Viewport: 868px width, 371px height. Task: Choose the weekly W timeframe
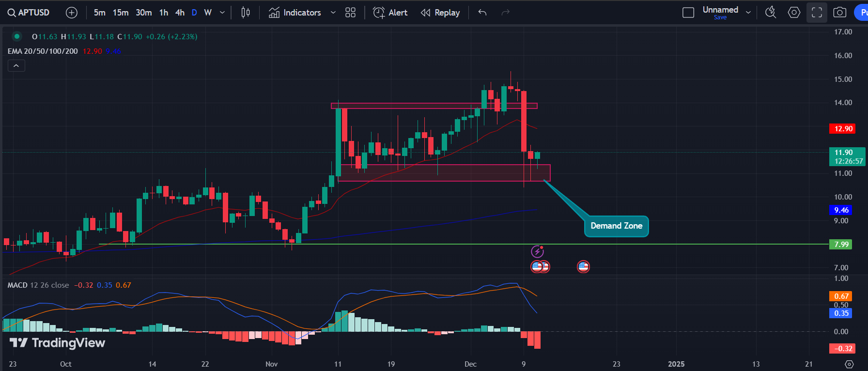208,13
